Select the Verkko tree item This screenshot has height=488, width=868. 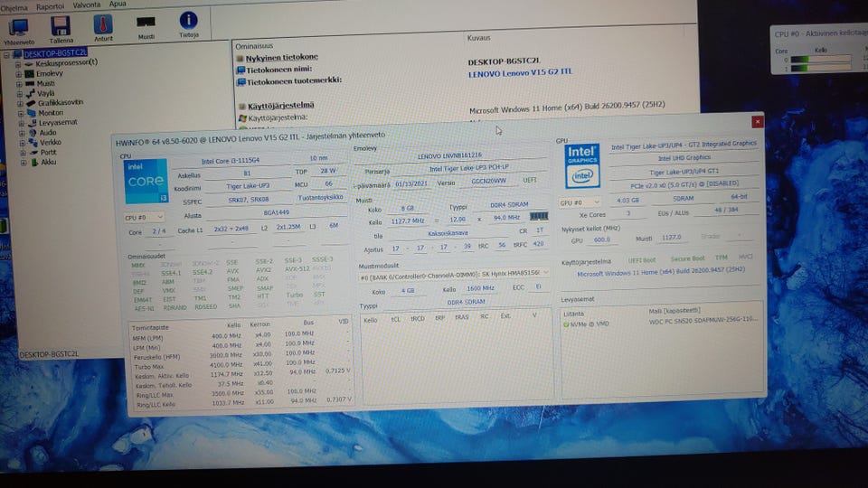pos(51,142)
